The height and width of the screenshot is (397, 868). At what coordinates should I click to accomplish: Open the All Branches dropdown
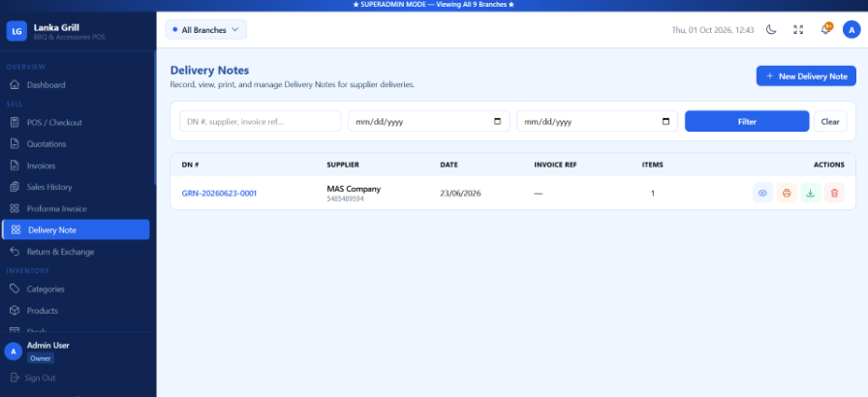pyautogui.click(x=206, y=30)
